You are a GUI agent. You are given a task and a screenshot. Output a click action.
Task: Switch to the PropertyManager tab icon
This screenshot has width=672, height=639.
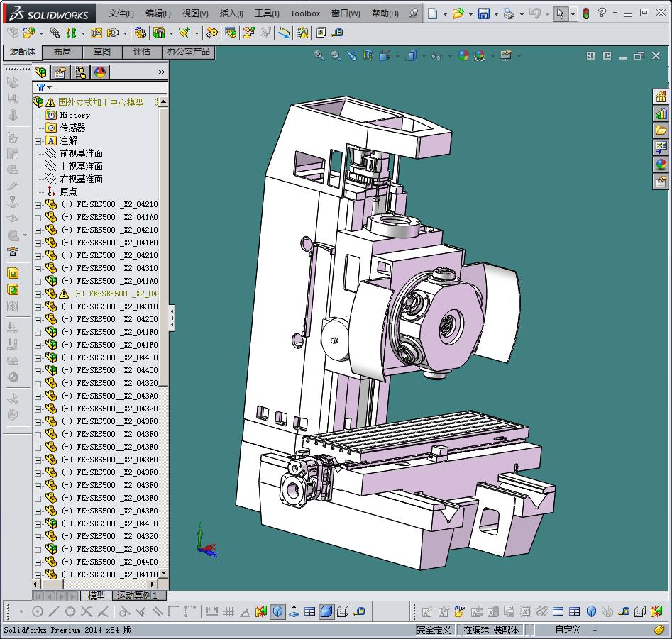(x=61, y=72)
